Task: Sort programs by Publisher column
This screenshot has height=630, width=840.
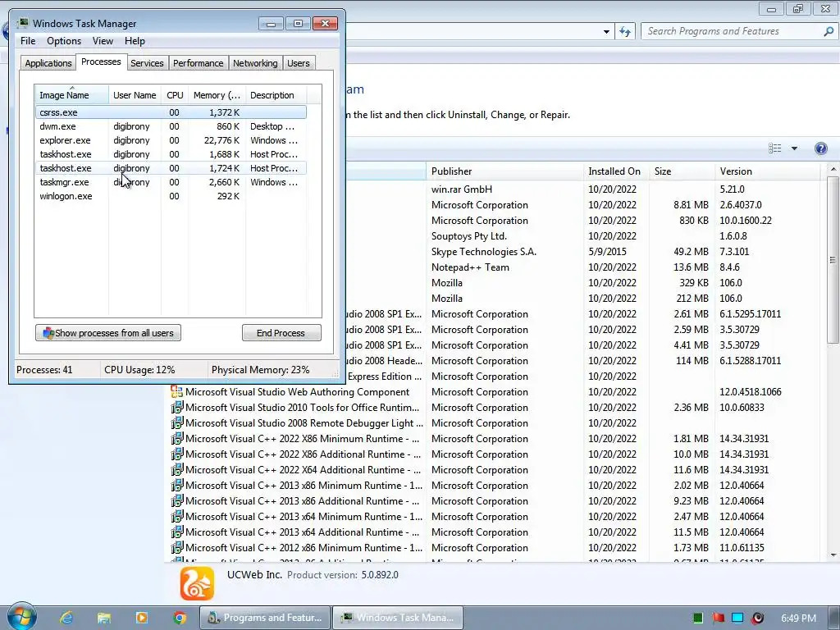Action: (504, 171)
